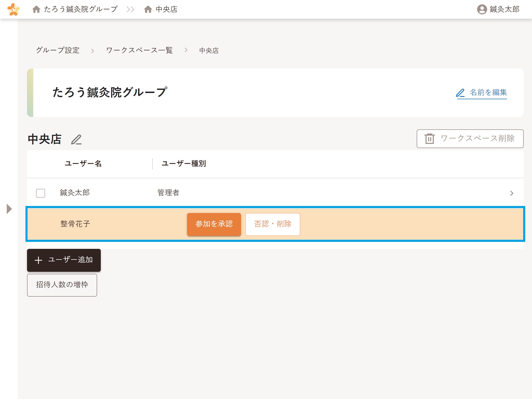Click the 名前を編集 link
The width and height of the screenshot is (532, 399).
[481, 93]
